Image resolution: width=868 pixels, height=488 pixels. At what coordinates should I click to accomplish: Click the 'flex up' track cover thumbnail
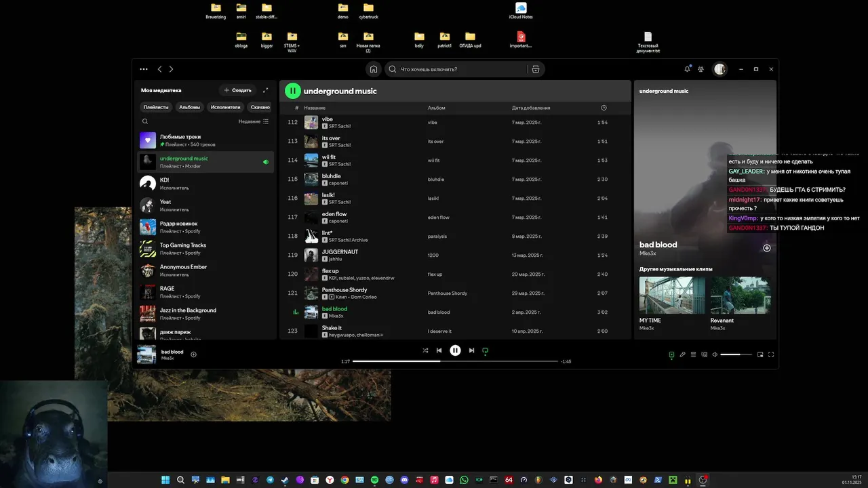[311, 274]
